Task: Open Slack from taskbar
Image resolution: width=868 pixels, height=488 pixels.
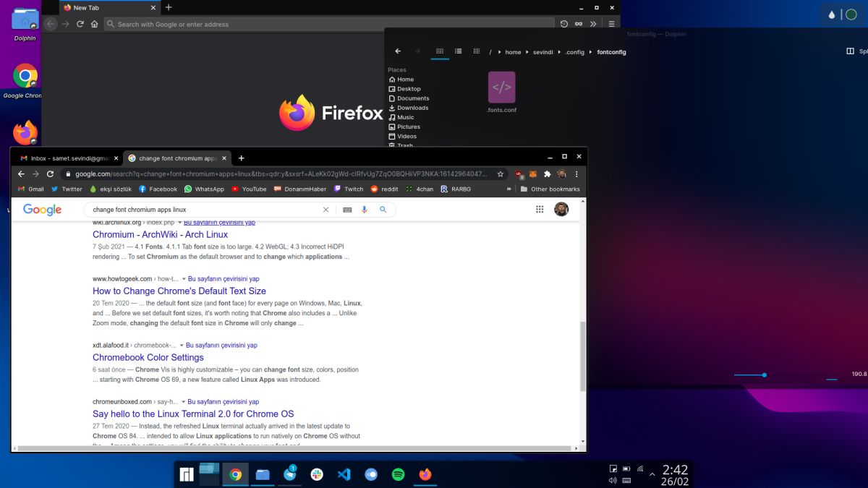Action: (317, 474)
